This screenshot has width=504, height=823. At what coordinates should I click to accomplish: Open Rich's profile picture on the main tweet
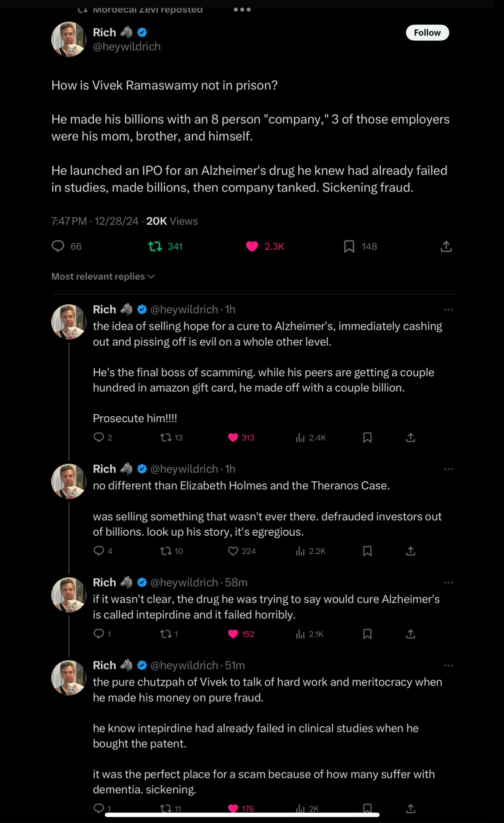point(69,39)
